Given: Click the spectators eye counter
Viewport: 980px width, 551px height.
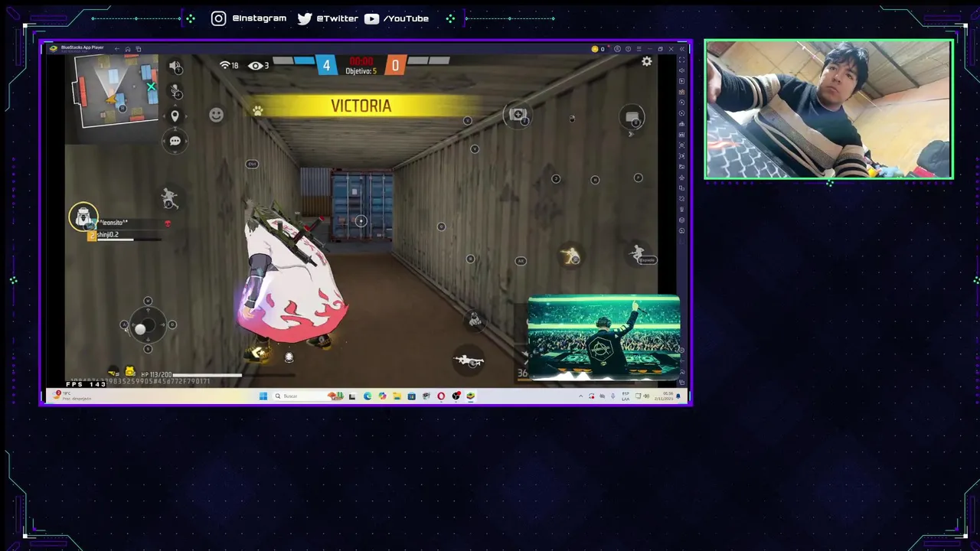Looking at the screenshot, I should coord(258,66).
